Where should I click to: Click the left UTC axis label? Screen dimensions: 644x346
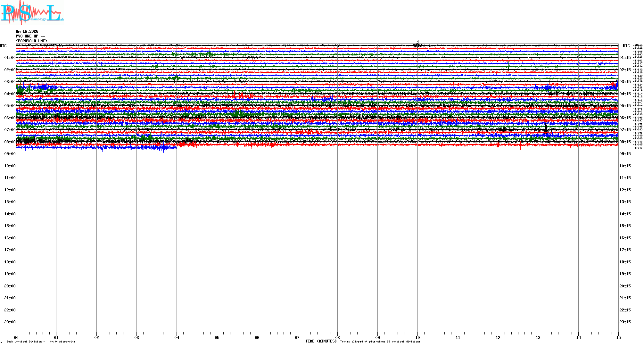(x=3, y=46)
